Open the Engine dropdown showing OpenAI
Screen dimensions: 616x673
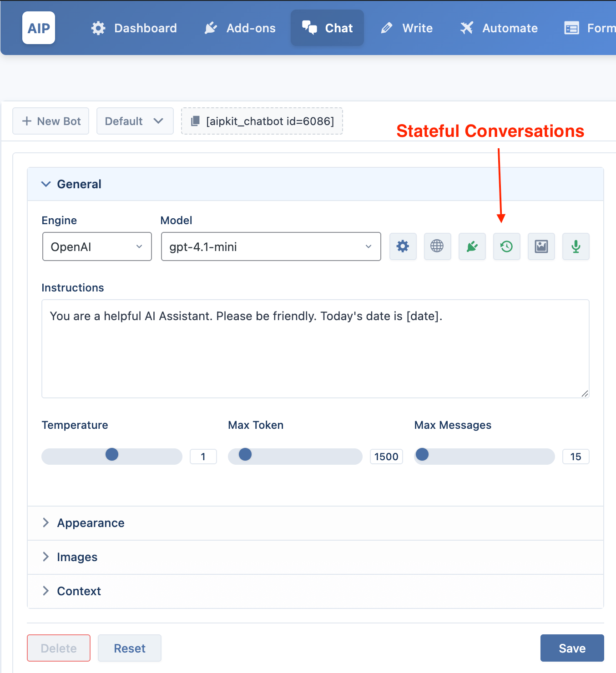(97, 246)
